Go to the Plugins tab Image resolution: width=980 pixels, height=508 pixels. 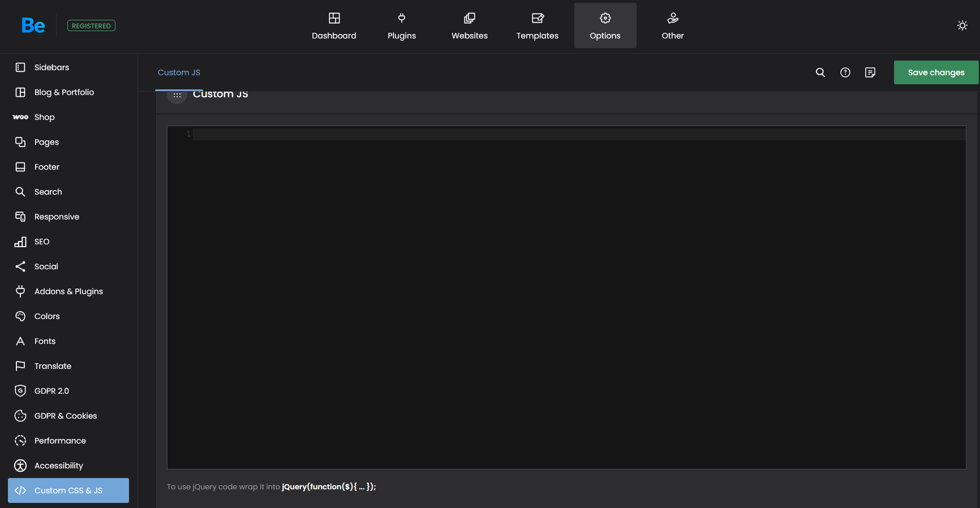coord(402,26)
